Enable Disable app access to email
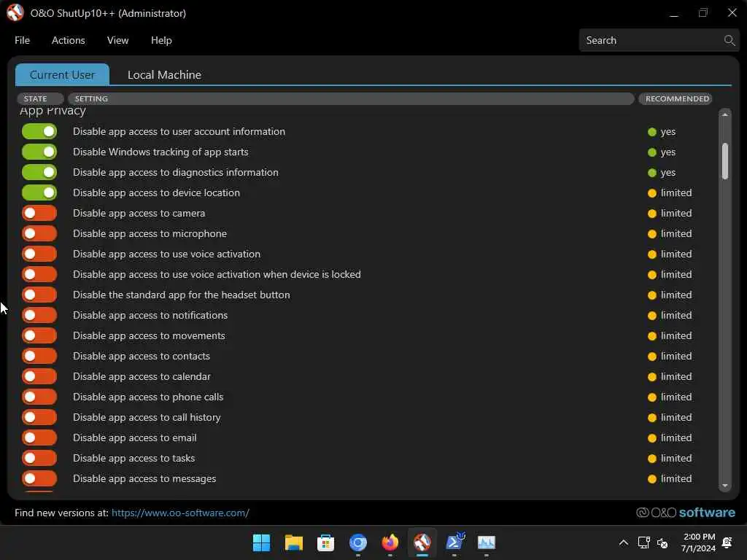This screenshot has height=560, width=747. point(39,437)
